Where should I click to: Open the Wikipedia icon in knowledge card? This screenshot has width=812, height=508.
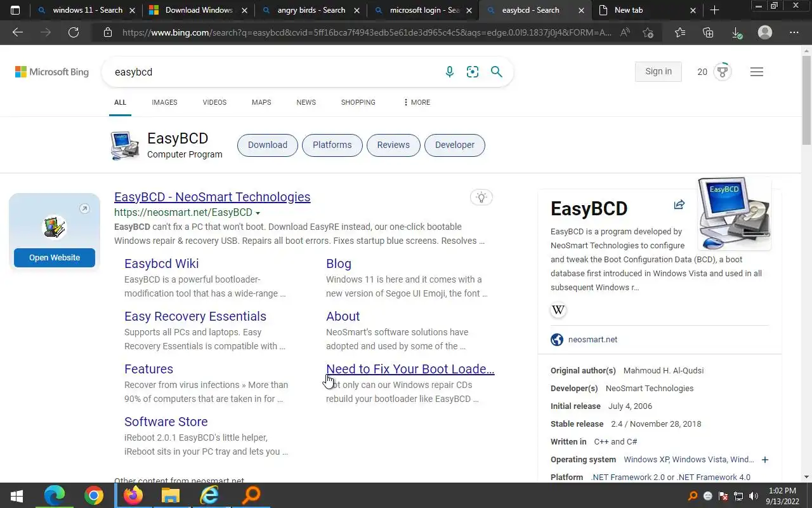coord(558,310)
